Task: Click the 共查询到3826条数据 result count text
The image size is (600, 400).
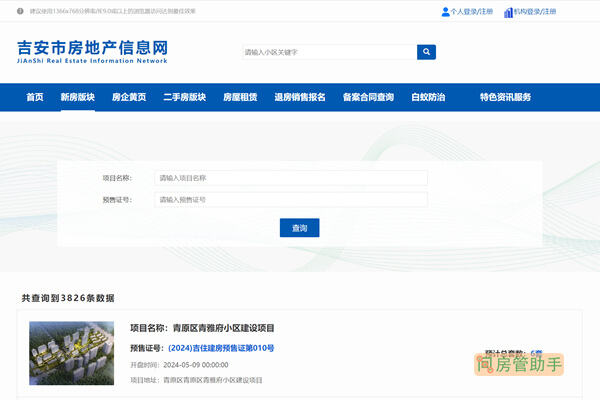Action: 68,298
